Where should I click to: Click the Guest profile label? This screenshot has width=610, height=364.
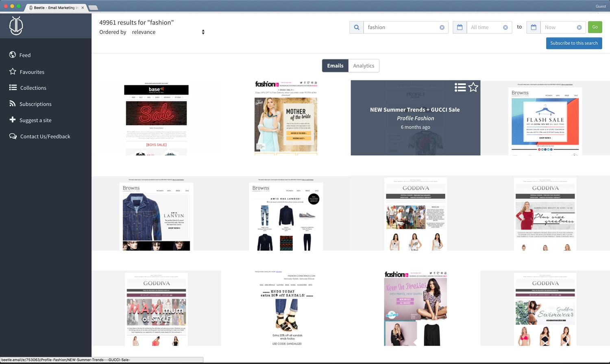(601, 6)
